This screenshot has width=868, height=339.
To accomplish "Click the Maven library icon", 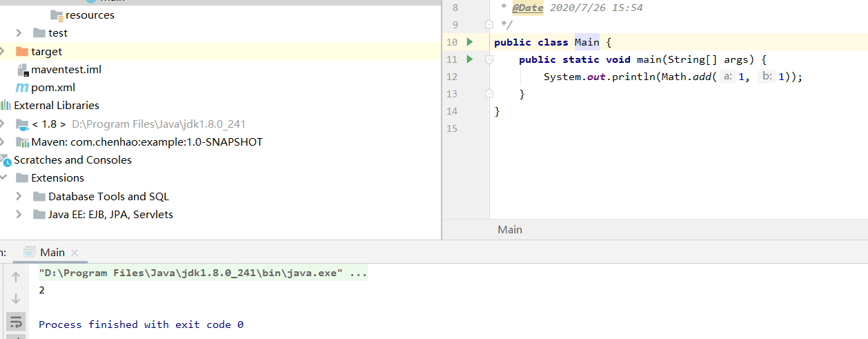I will pos(21,142).
